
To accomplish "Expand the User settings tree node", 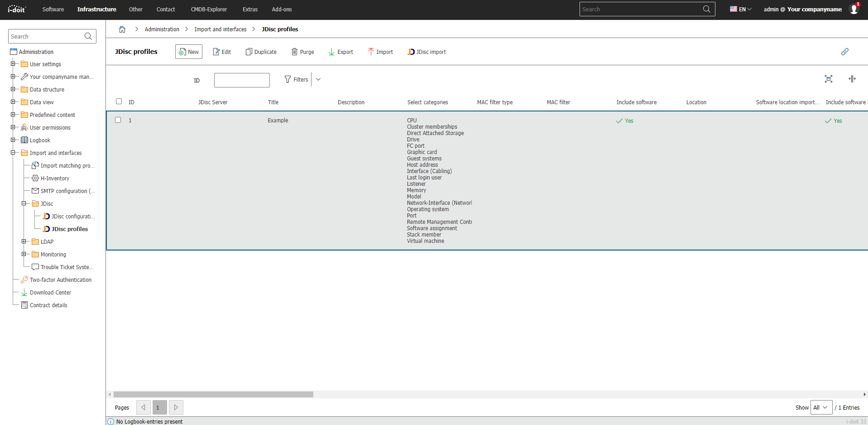I will (x=13, y=64).
